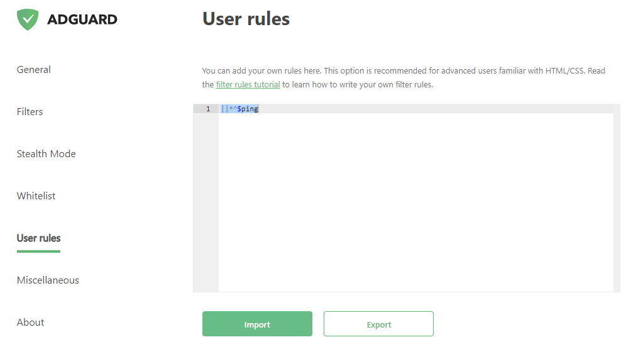Open the filter rules tutorial link
638x364 pixels.
(x=248, y=84)
